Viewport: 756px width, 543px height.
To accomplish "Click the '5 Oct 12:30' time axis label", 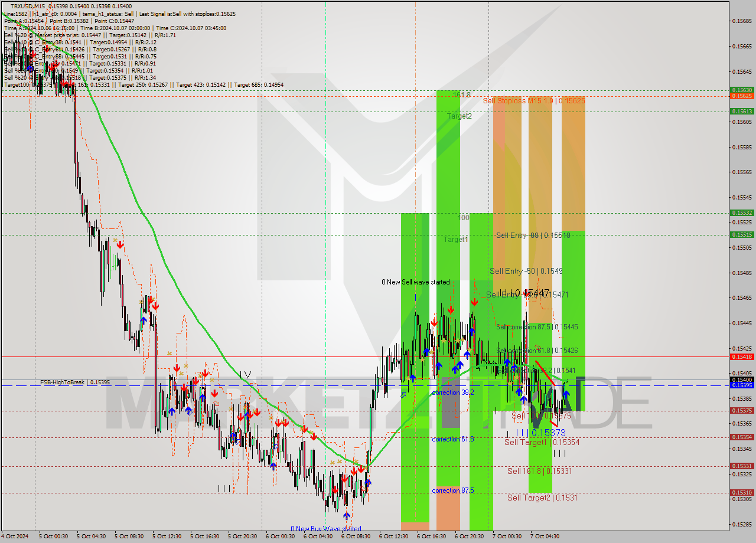I will click(x=167, y=537).
